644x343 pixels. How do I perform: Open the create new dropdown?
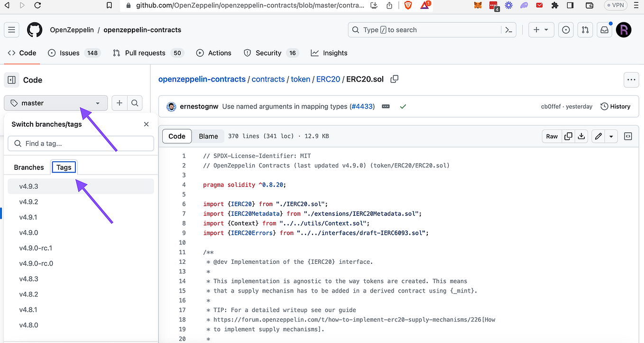pyautogui.click(x=541, y=29)
